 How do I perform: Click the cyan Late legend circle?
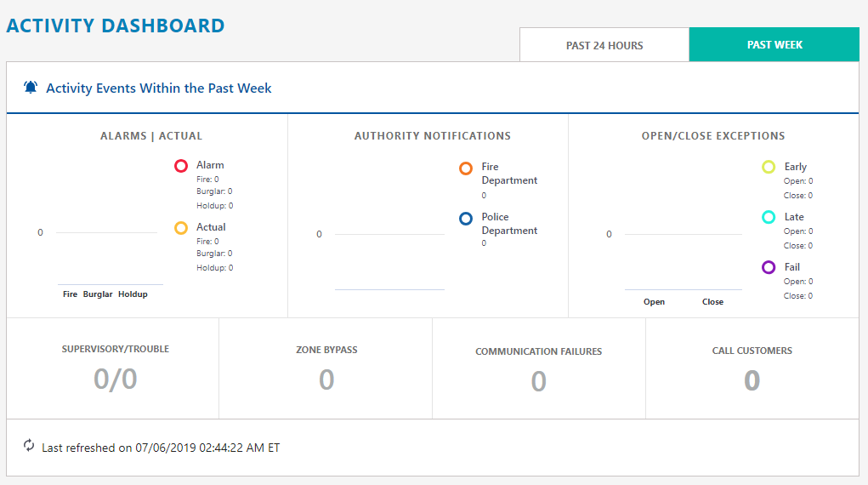(x=769, y=217)
